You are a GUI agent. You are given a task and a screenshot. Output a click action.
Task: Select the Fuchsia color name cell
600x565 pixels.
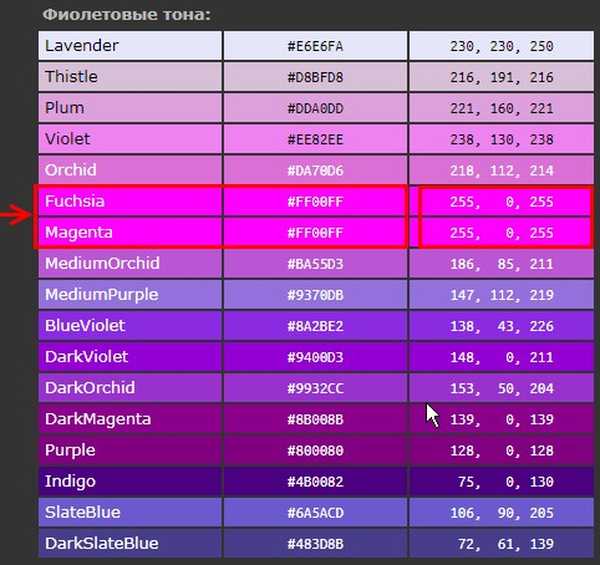point(130,202)
